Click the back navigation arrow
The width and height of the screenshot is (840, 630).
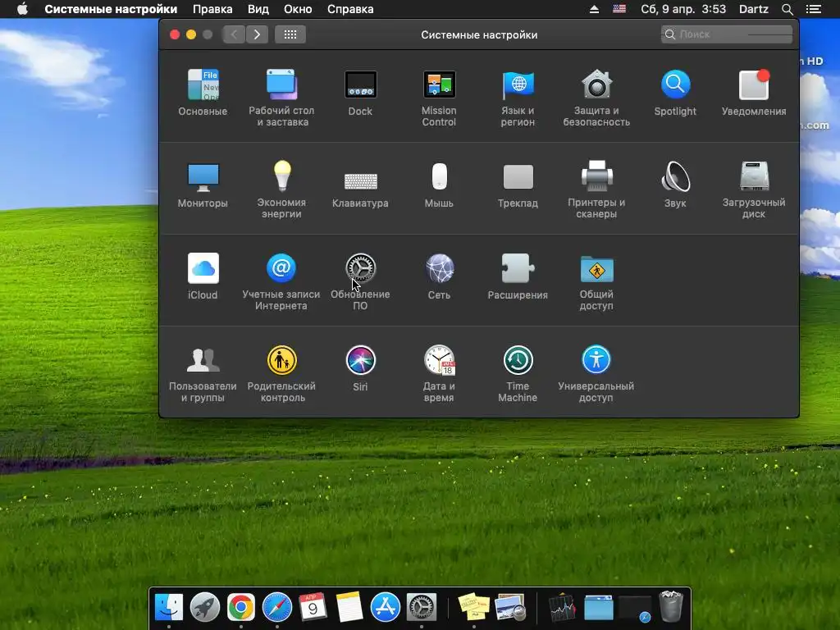click(234, 34)
